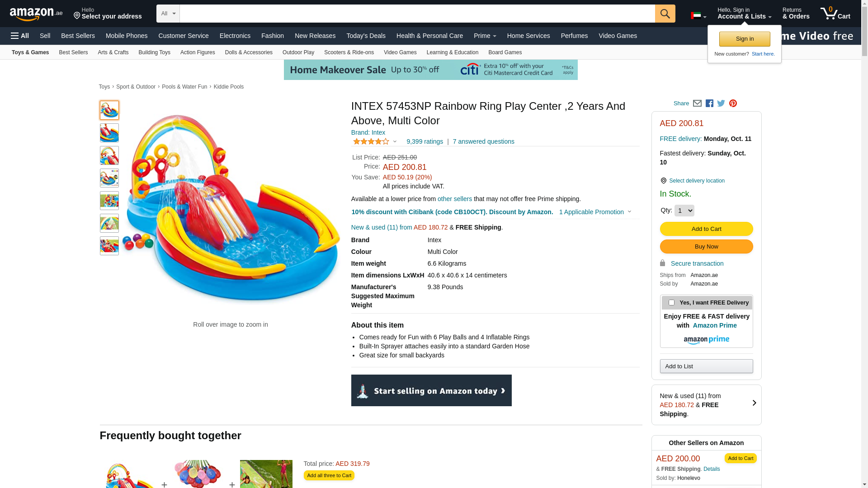The width and height of the screenshot is (868, 488).
Task: Select the second product thumbnail
Action: [109, 133]
